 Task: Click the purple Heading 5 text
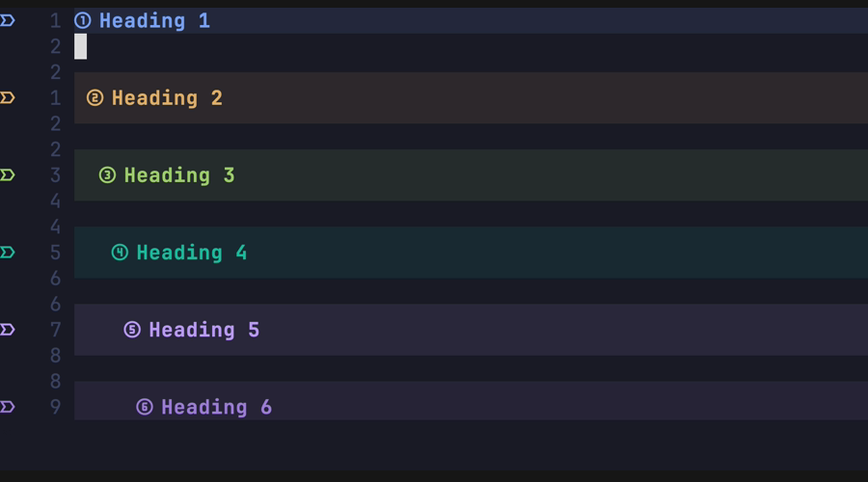click(204, 330)
